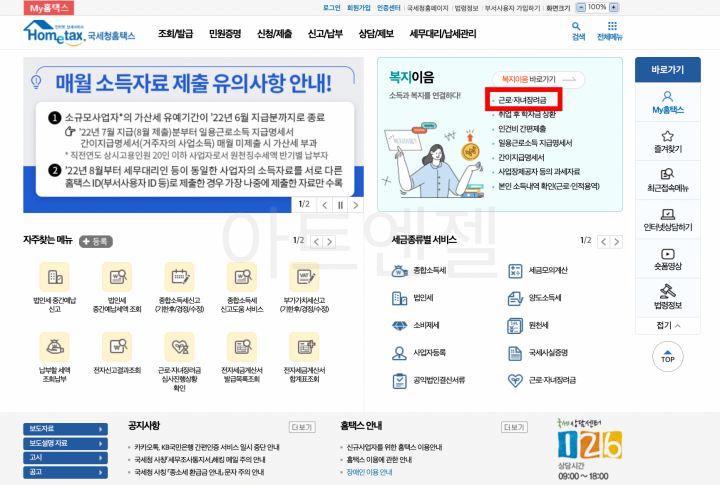Open the 근로·자녀장려금 link in 복지이음
The width and height of the screenshot is (720, 485).
coord(523,100)
